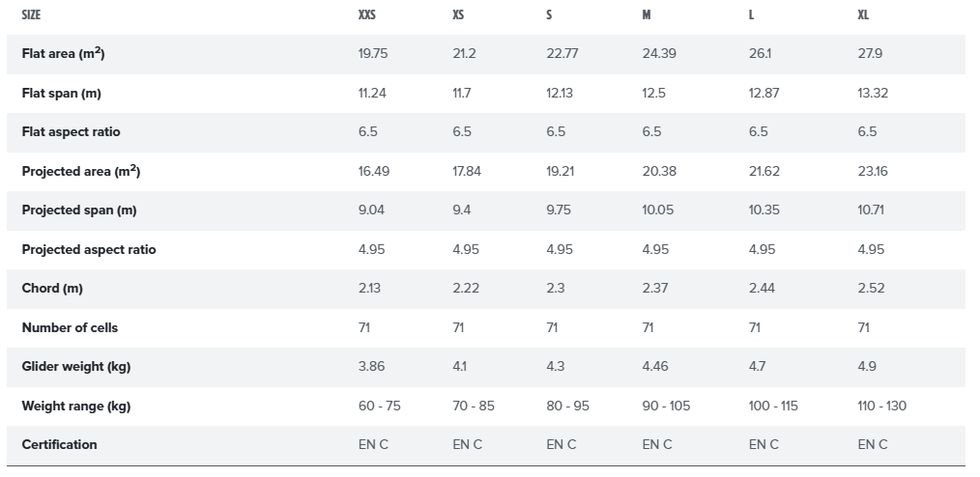Screen dimensions: 980x477
Task: Click the "Flat area (m²)" row label
Action: point(63,54)
